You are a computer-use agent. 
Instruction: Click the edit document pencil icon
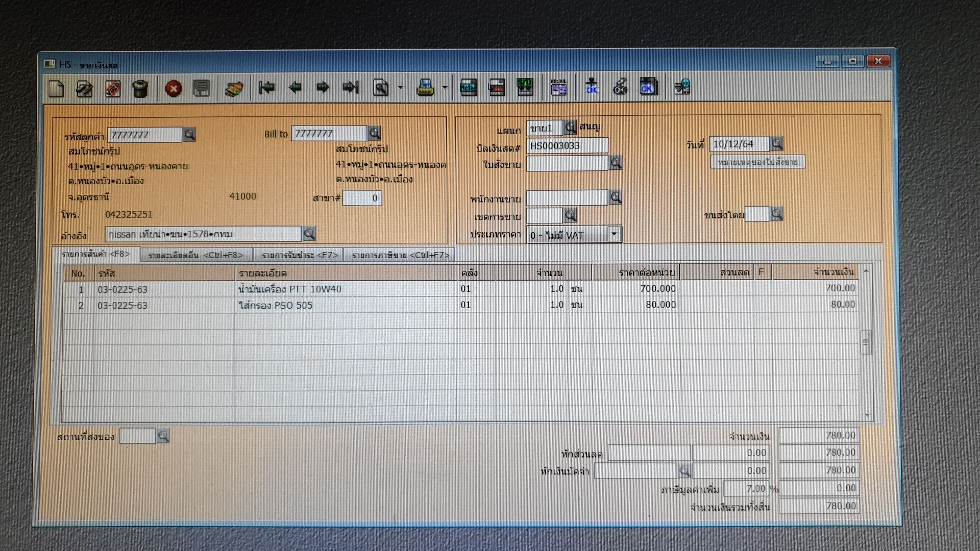[x=85, y=89]
